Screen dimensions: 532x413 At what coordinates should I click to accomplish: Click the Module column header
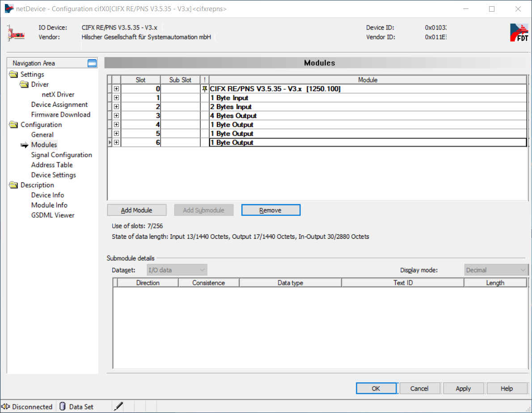(367, 80)
